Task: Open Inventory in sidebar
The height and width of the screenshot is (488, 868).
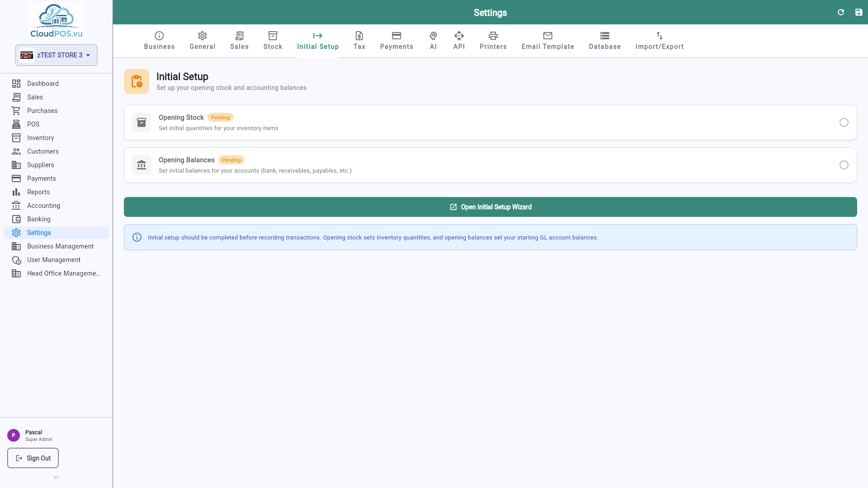Action: click(x=56, y=138)
